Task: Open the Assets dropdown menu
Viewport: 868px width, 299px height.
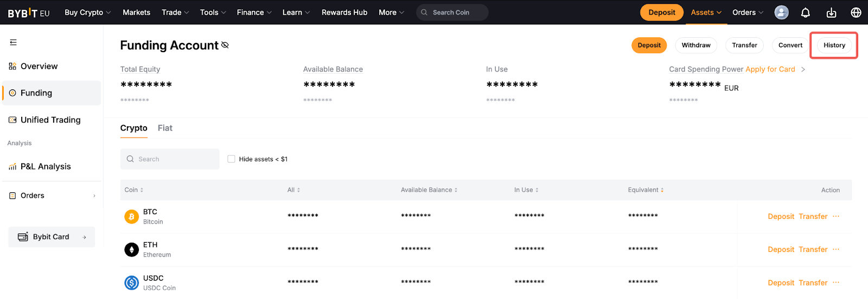Action: (x=706, y=12)
